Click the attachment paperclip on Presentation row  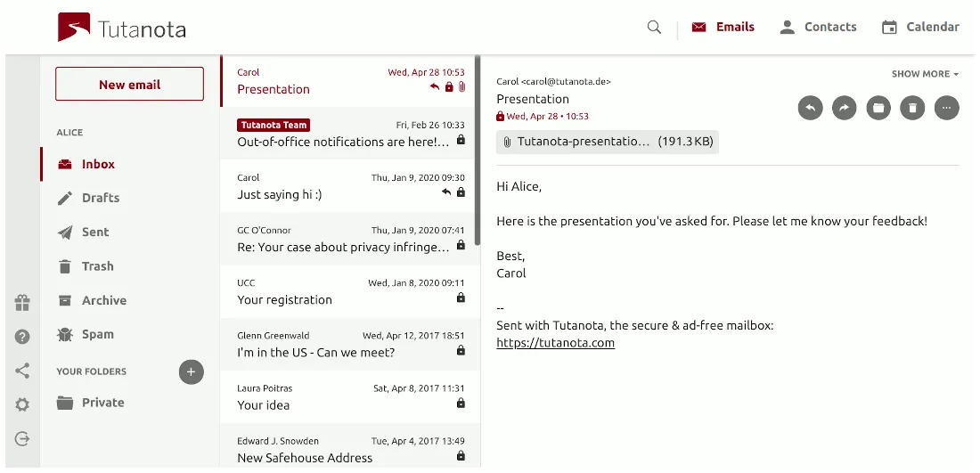tap(461, 87)
